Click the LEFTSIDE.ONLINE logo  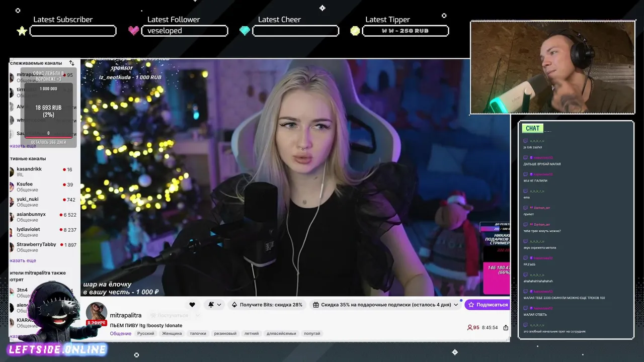click(57, 349)
